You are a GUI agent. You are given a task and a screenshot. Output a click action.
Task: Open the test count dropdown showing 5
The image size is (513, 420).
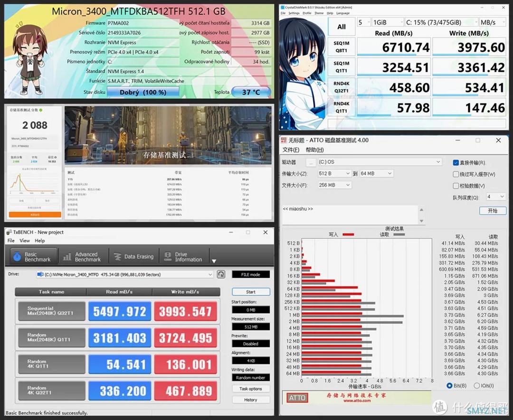(363, 22)
